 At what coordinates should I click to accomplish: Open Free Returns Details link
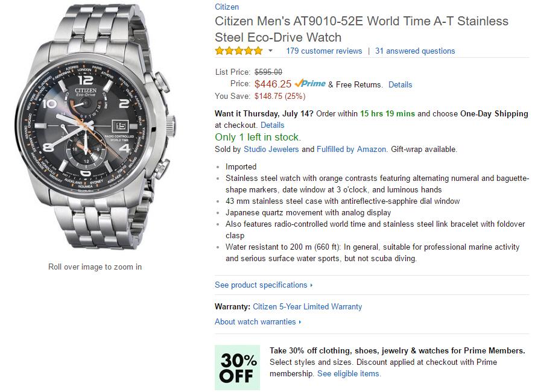click(400, 85)
